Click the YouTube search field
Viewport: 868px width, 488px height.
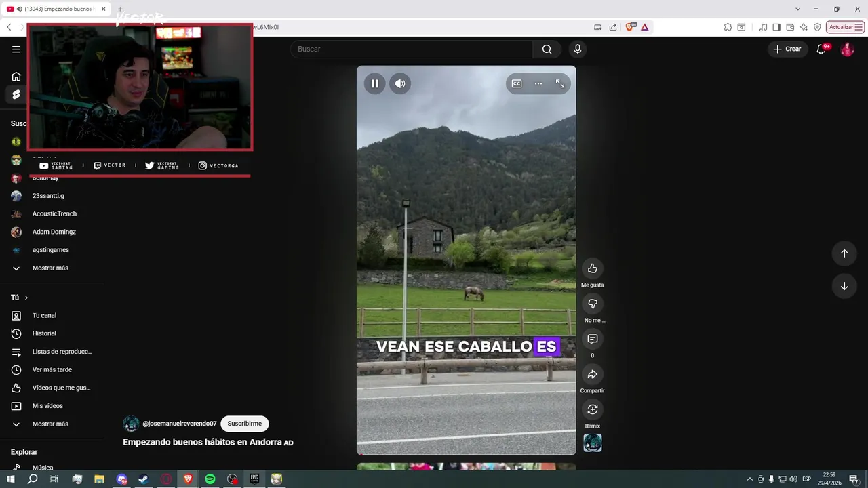coord(412,49)
